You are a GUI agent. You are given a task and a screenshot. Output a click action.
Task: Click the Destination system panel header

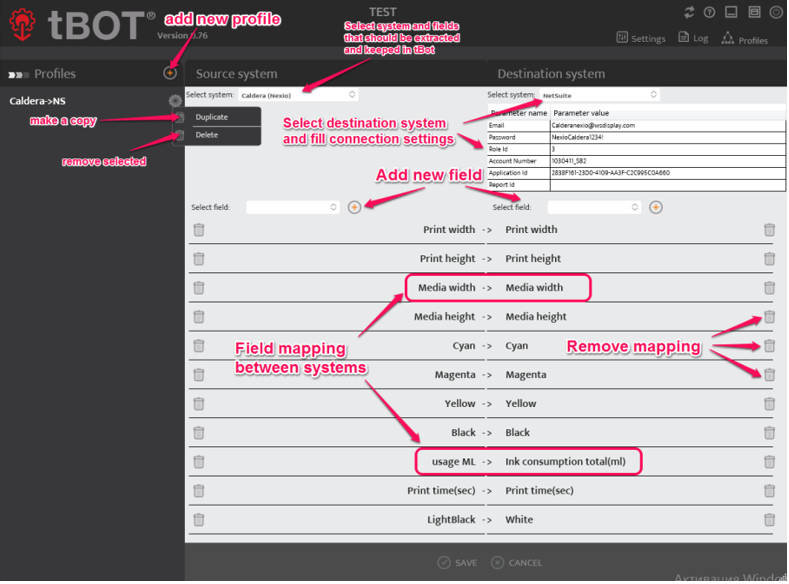[551, 74]
